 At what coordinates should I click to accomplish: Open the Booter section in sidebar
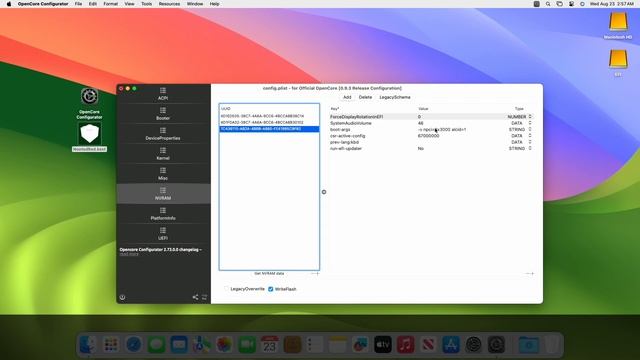pos(163,114)
